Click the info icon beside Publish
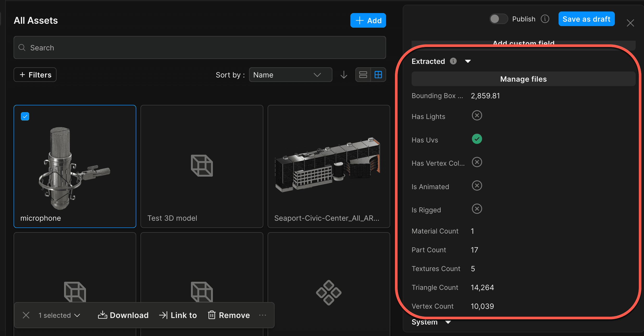 [545, 19]
